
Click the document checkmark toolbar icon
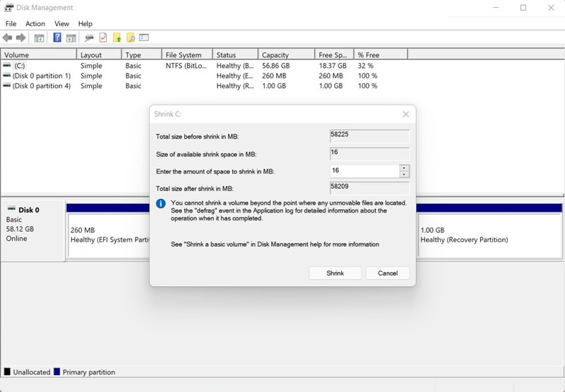103,37
